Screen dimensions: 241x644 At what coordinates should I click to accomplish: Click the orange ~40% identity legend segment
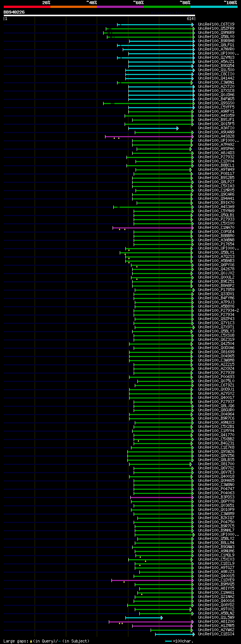[74, 6]
